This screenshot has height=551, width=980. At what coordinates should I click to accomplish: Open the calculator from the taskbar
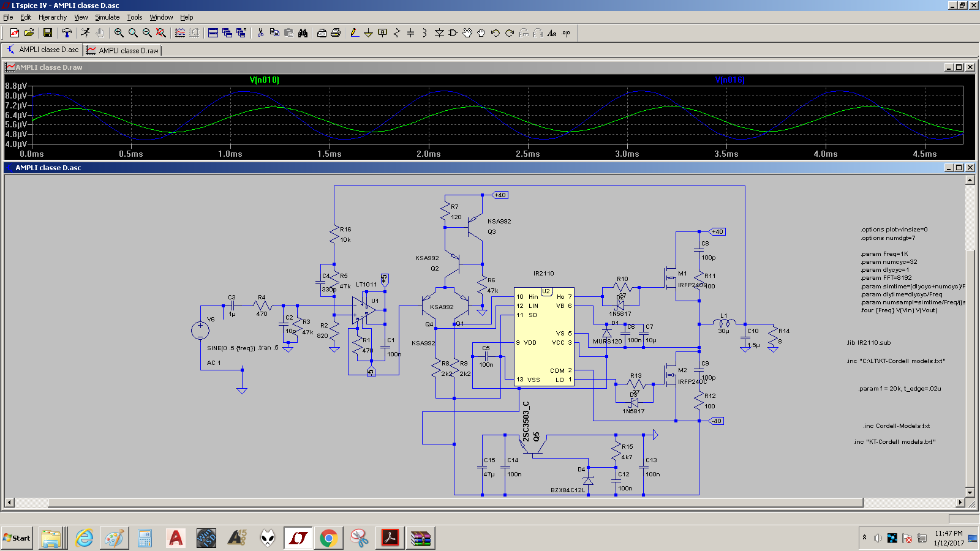pos(145,538)
